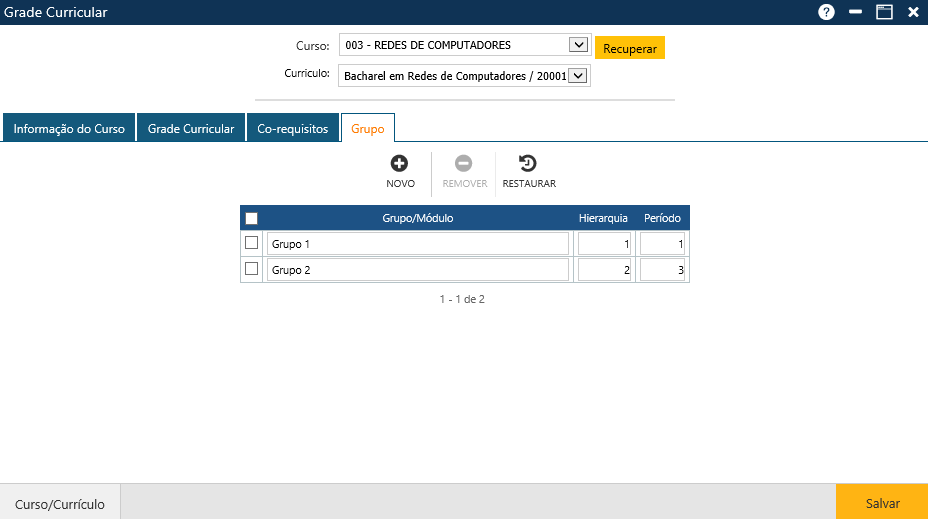This screenshot has width=928, height=519.
Task: Open the help question mark icon
Action: [x=826, y=12]
